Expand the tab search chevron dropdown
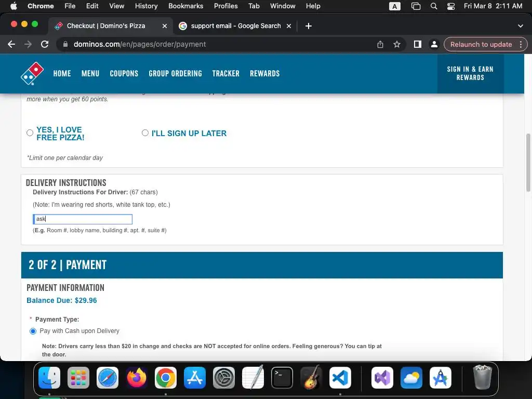 coord(521,26)
